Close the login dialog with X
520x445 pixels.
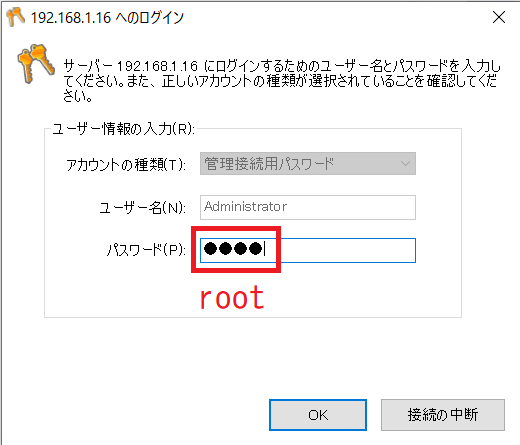499,17
